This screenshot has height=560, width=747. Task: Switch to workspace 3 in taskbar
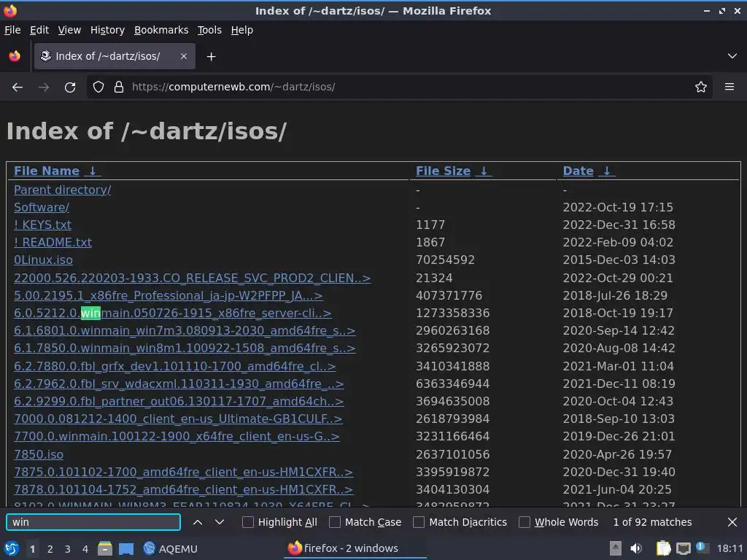coord(67,548)
